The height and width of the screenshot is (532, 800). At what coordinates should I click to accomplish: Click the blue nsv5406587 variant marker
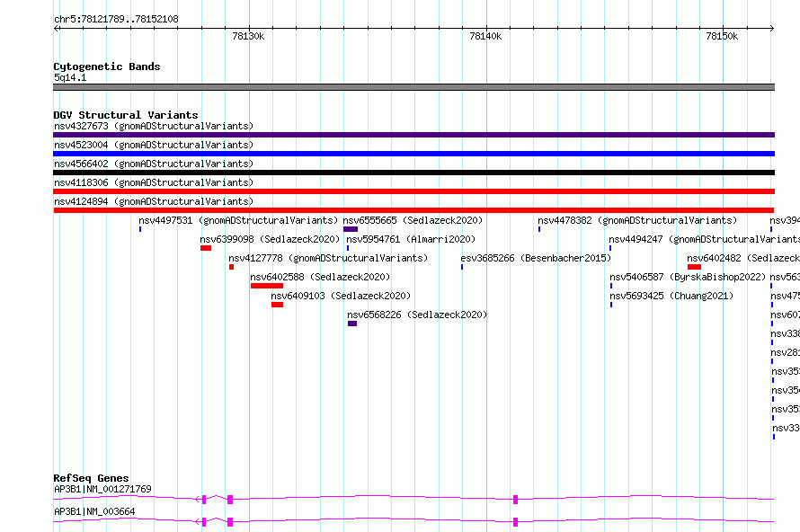click(x=611, y=286)
